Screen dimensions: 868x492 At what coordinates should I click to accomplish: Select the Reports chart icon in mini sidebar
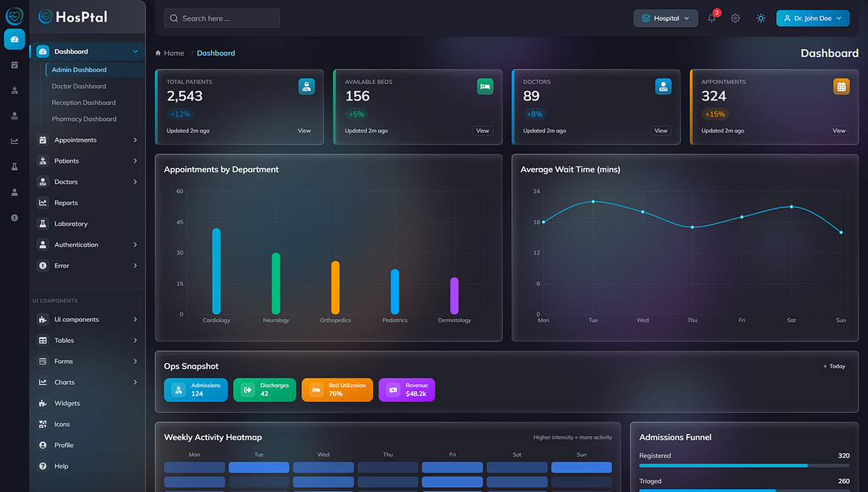pyautogui.click(x=14, y=141)
